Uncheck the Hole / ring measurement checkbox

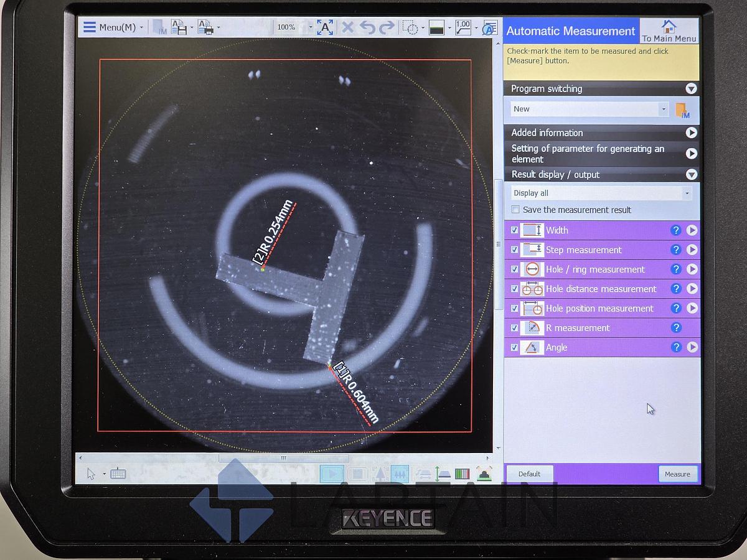(514, 269)
